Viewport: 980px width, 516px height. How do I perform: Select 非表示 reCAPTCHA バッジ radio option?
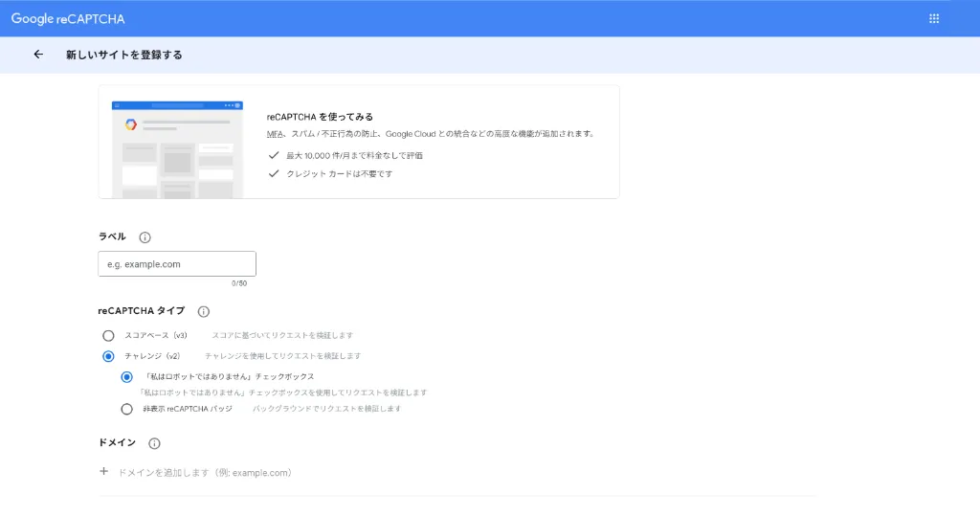coord(127,409)
